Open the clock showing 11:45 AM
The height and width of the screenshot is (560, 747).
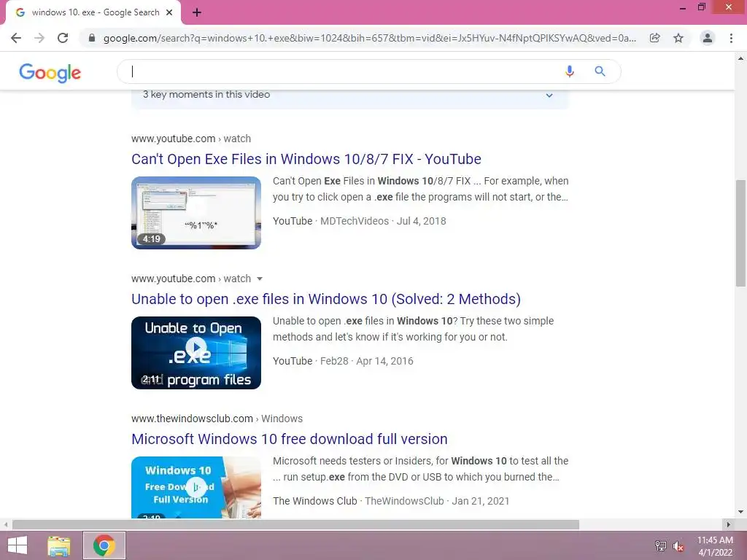[x=715, y=546]
